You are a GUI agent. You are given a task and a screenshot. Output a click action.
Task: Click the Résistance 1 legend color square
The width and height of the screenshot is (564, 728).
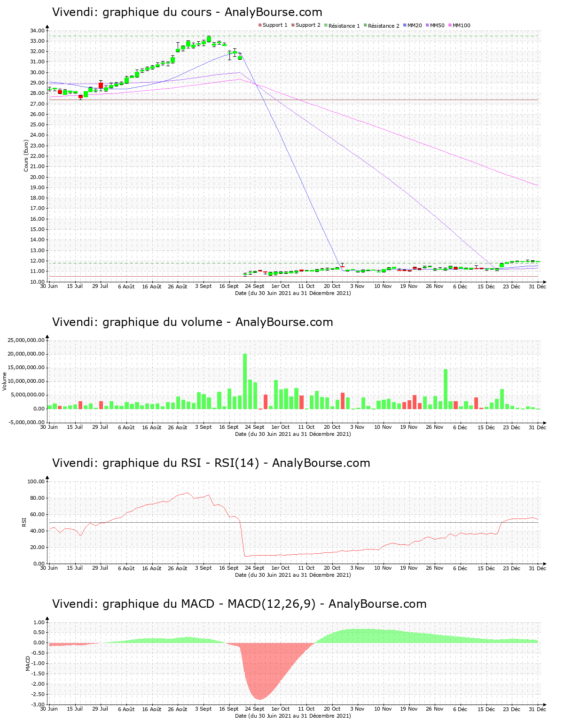(326, 25)
